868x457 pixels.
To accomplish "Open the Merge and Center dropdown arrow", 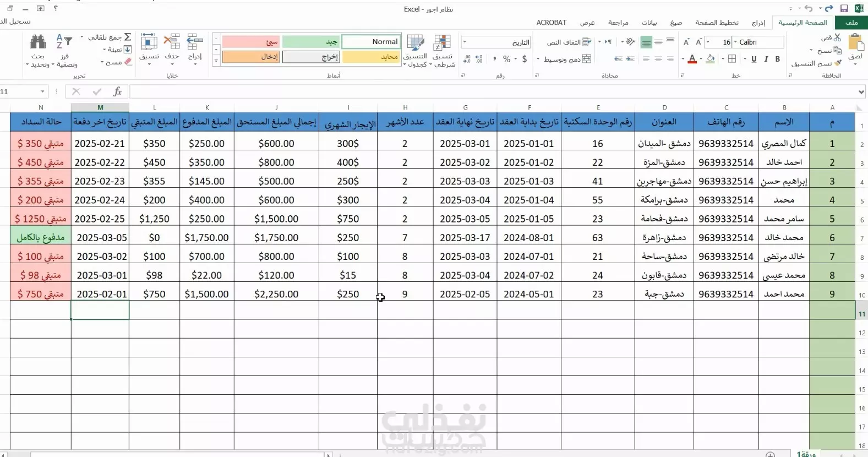I will pos(538,59).
